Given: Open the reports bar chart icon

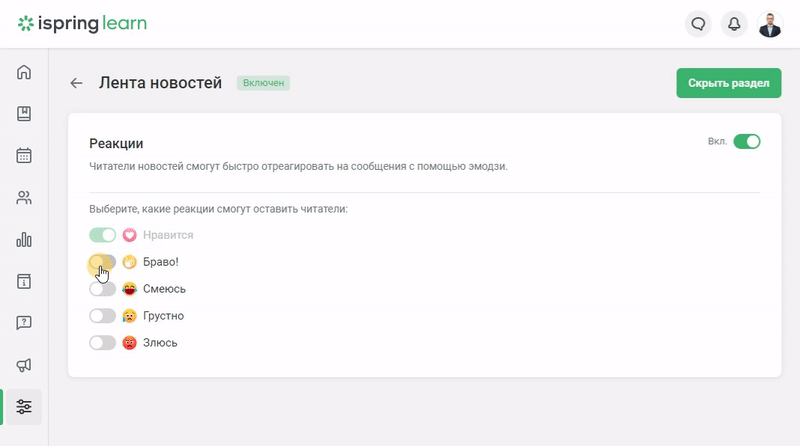Looking at the screenshot, I should click(24, 239).
